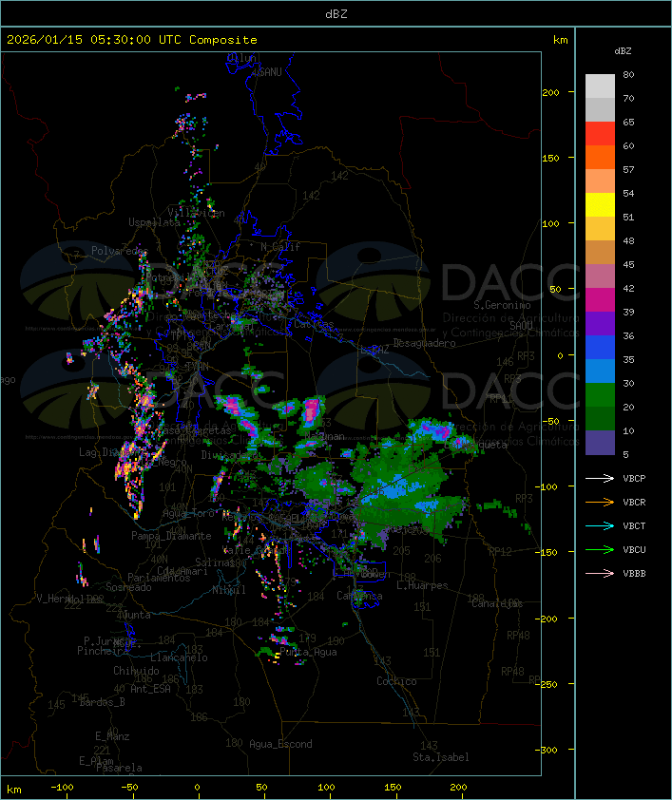672x800 pixels.
Task: Click the Ant_ESA map label
Action: (150, 689)
